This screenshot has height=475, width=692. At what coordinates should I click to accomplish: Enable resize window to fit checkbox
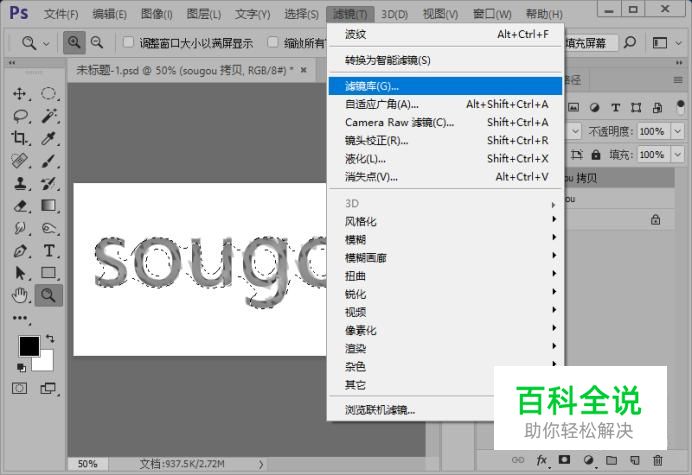coord(128,42)
